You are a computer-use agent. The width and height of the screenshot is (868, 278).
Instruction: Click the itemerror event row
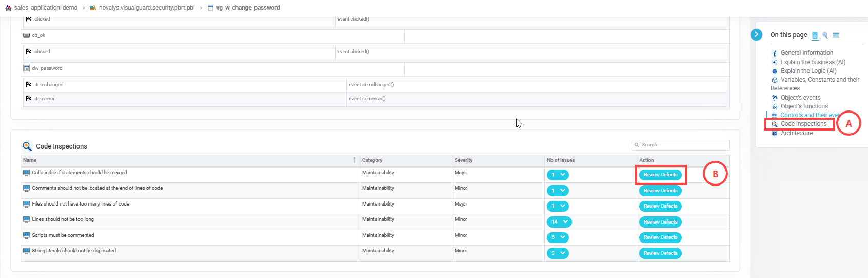click(x=375, y=99)
